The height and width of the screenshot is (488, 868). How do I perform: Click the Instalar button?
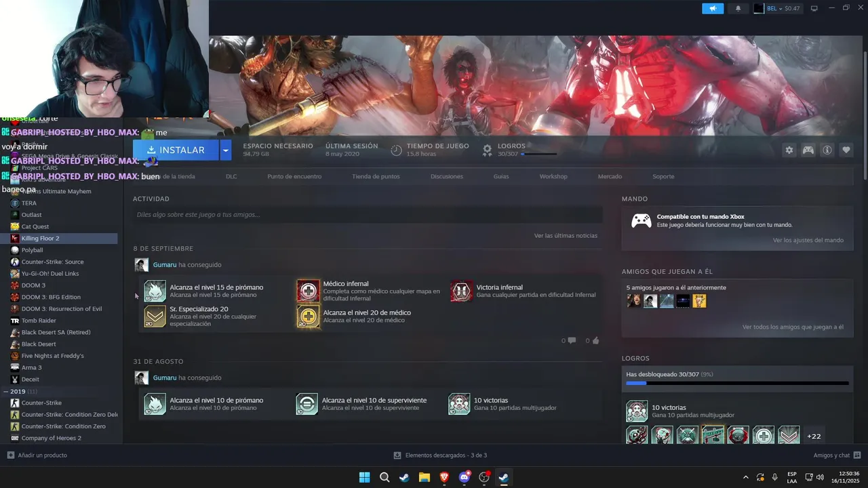tap(176, 150)
